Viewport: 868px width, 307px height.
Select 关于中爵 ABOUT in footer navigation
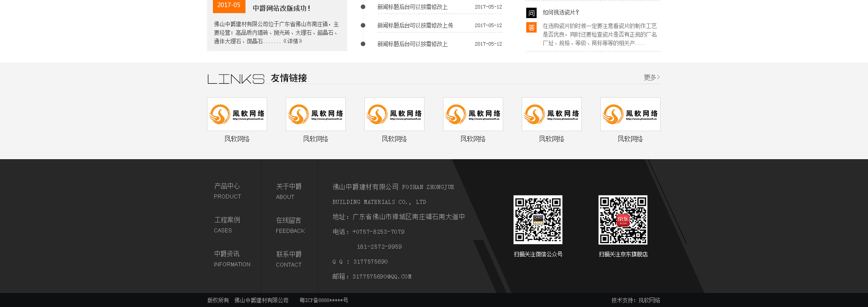[x=288, y=191]
